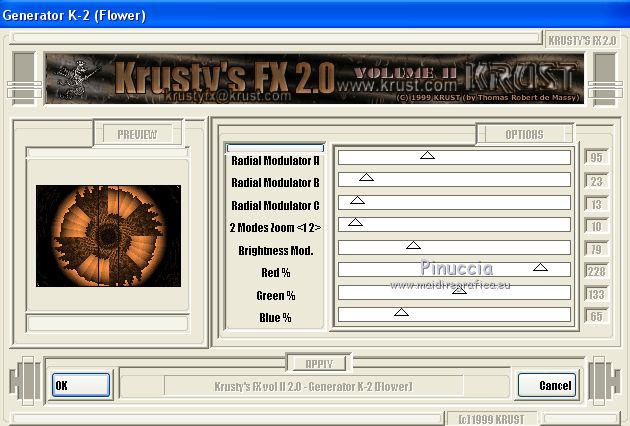Adjust the Brightness Mod. slider
The height and width of the screenshot is (426, 630).
[454, 248]
